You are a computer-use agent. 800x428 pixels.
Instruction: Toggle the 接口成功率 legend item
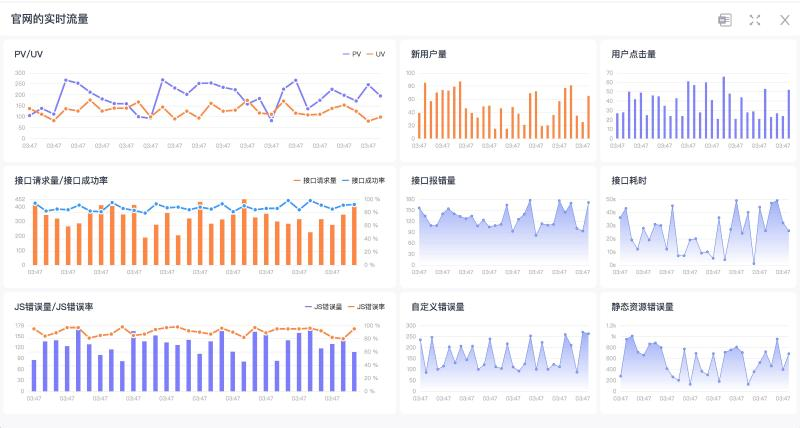click(363, 181)
